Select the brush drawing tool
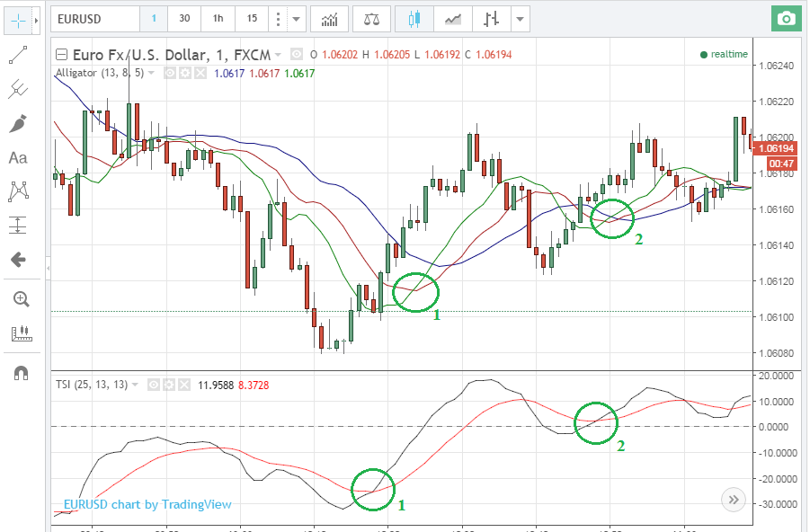The image size is (810, 532). click(18, 123)
